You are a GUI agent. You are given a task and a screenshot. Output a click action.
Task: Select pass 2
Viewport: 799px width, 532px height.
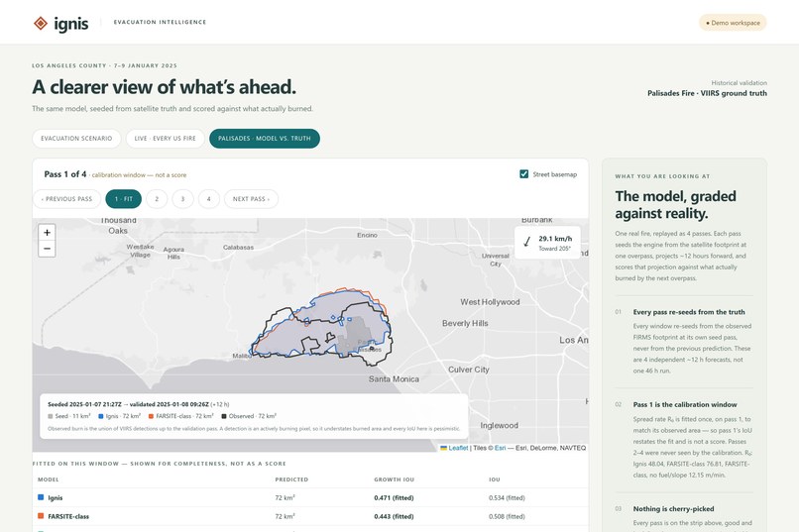click(x=157, y=199)
